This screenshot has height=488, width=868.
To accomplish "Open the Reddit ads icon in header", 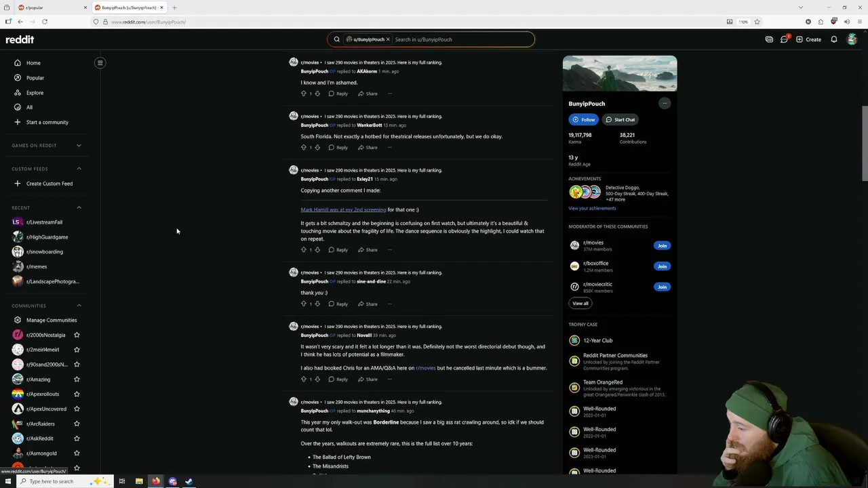I will click(x=769, y=39).
